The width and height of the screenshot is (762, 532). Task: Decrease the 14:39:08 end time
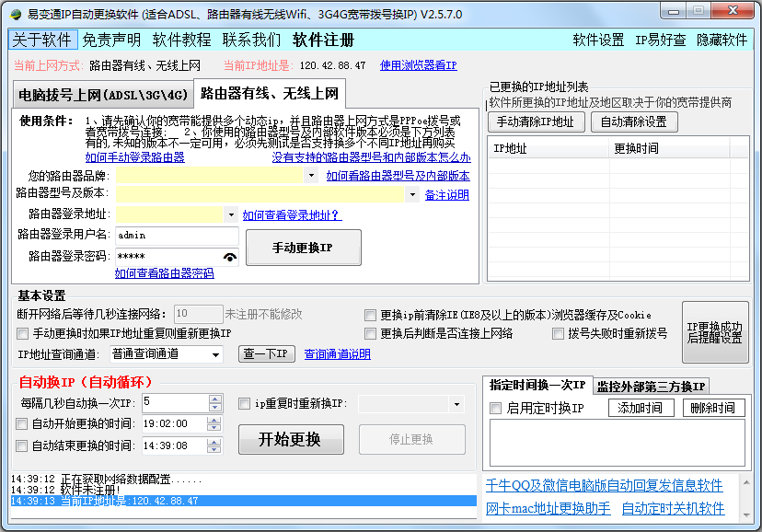214,450
